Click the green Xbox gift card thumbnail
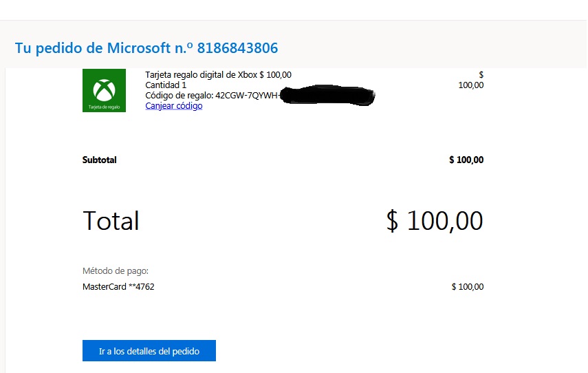Image resolution: width=588 pixels, height=373 pixels. click(104, 90)
